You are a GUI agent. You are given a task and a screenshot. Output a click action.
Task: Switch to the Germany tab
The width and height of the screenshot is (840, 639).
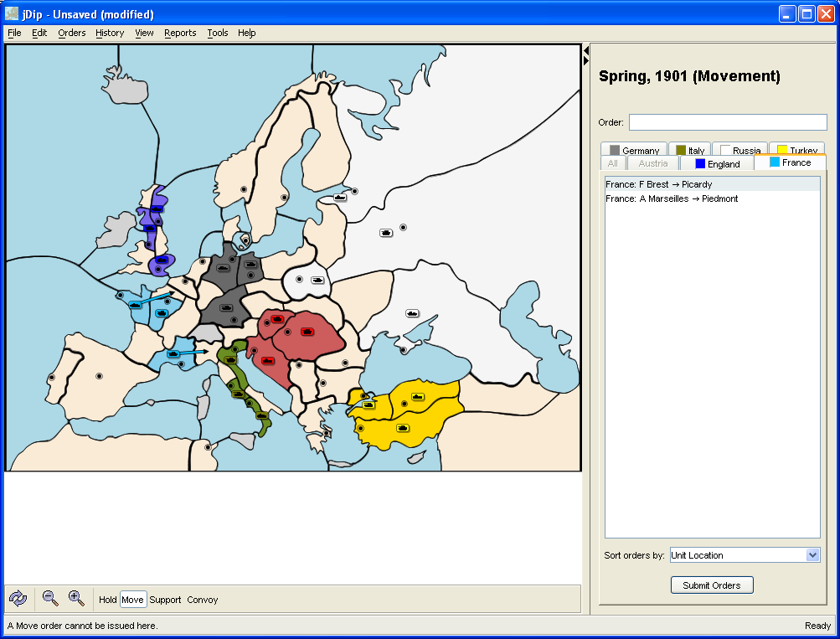634,149
